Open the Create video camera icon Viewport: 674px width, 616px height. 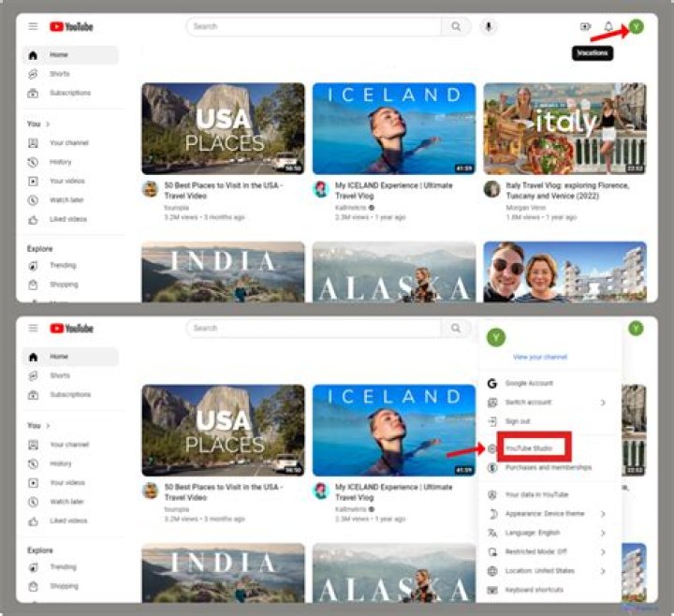(x=585, y=26)
